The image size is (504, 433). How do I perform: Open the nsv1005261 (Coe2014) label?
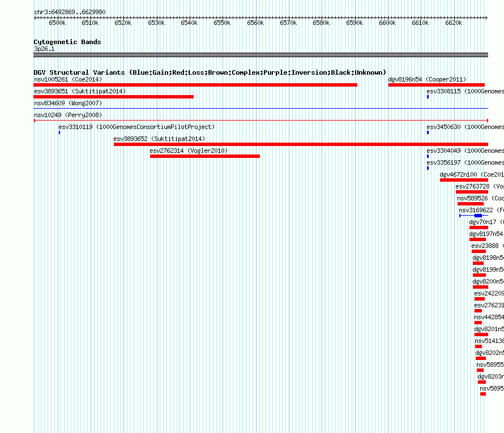(68, 79)
